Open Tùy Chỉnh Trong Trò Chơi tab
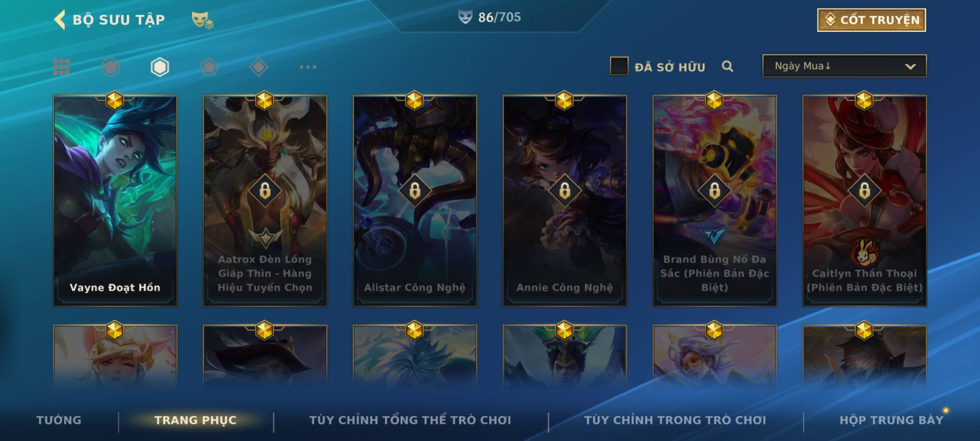 click(675, 420)
